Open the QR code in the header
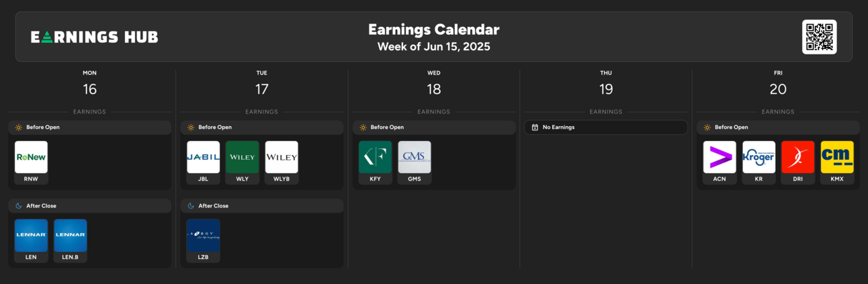Viewport: 868px width, 284px height. pyautogui.click(x=820, y=37)
